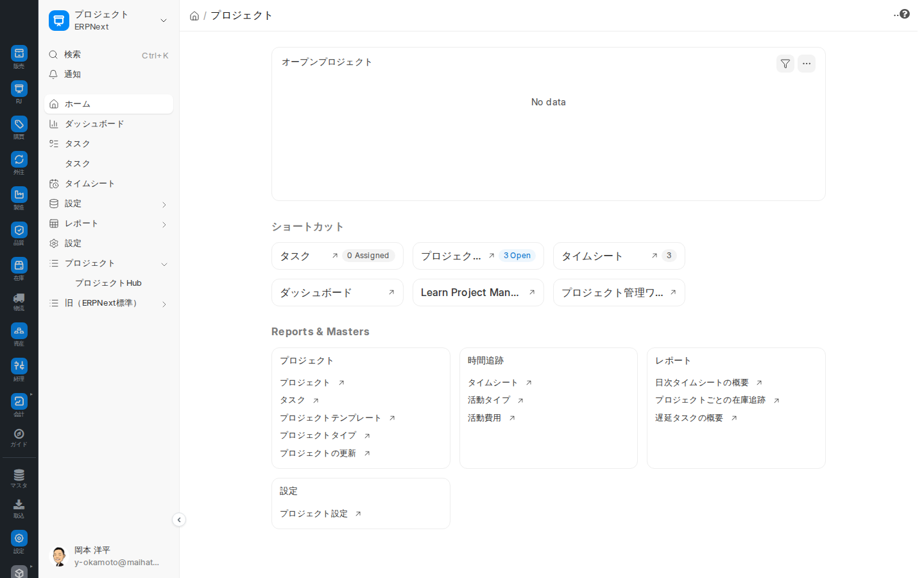Open the マスタ database icon
The height and width of the screenshot is (578, 924).
19,475
